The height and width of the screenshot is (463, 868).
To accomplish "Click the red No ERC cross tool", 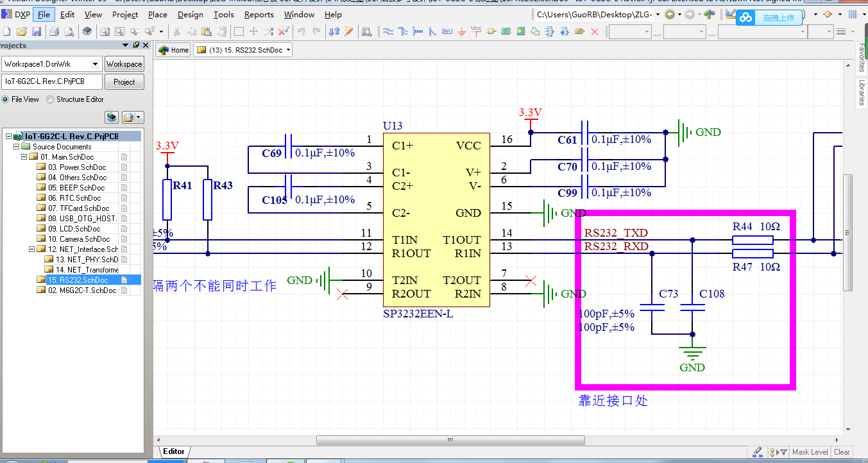I will point(594,31).
